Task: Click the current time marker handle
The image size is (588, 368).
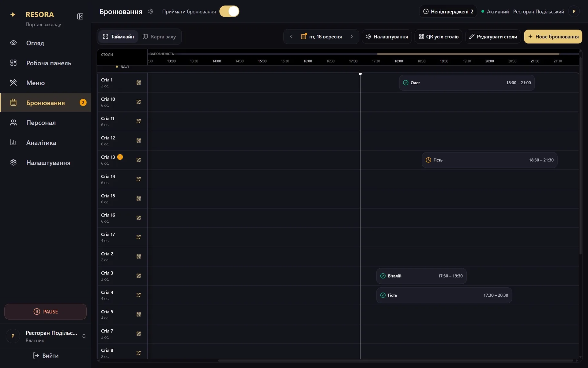Action: click(360, 74)
